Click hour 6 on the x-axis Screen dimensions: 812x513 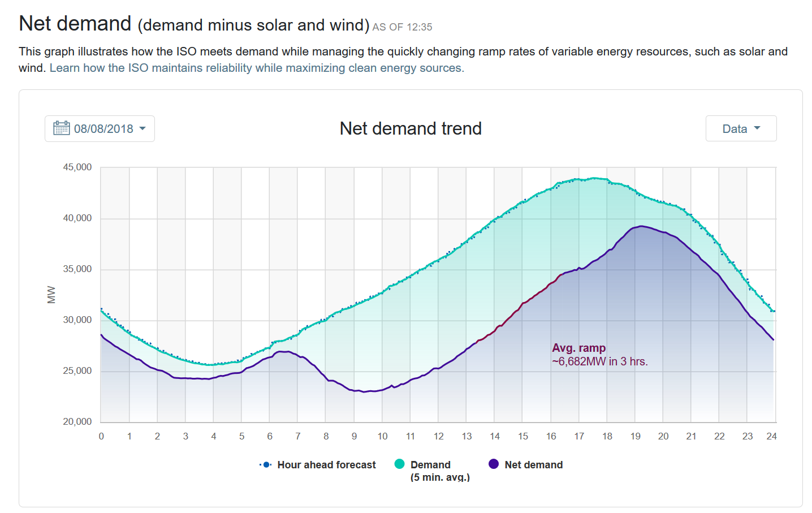coord(270,437)
